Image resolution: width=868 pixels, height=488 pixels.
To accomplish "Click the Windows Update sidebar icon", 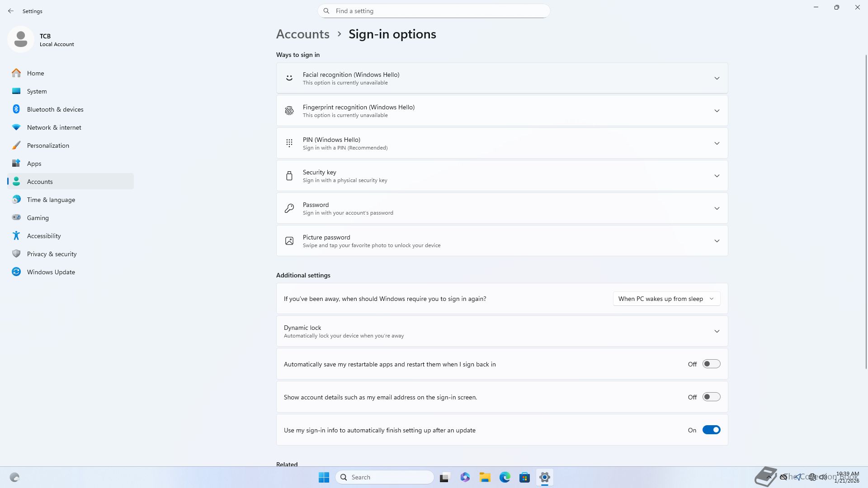I will [16, 272].
